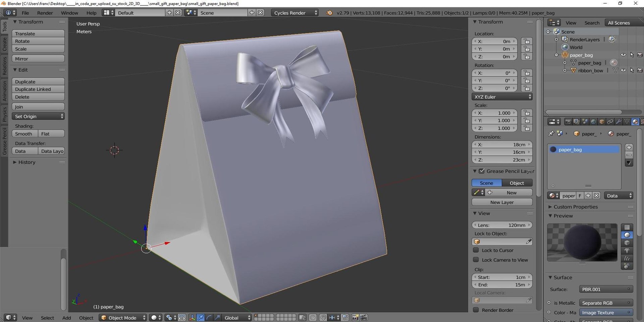The height and width of the screenshot is (322, 644).
Task: Click the OpenGL render image camera icon
Action: point(355,318)
